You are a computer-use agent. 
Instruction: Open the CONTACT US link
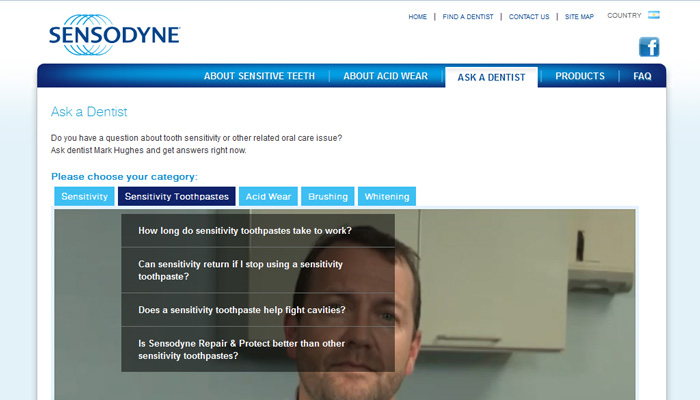point(529,17)
